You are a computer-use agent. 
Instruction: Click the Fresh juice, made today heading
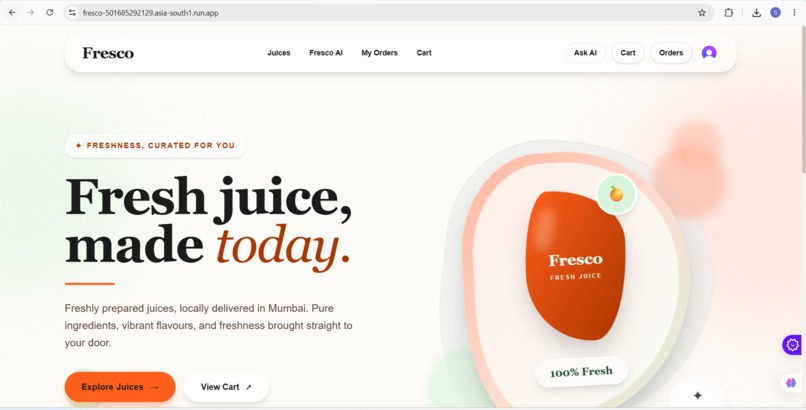click(x=209, y=224)
